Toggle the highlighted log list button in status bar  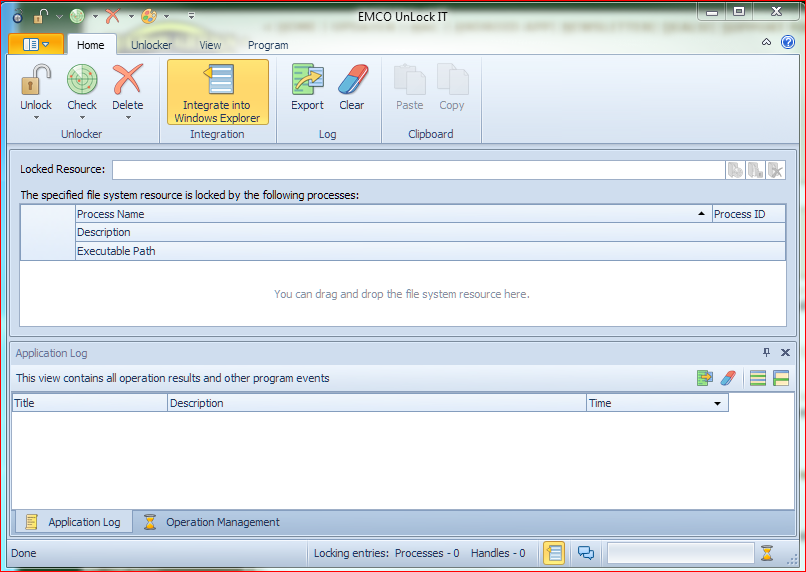[x=554, y=553]
